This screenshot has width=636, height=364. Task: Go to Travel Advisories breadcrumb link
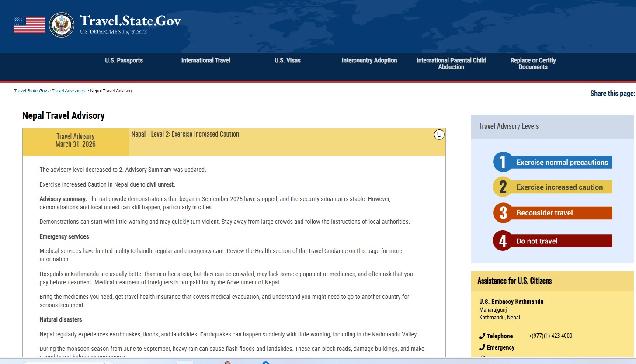68,91
